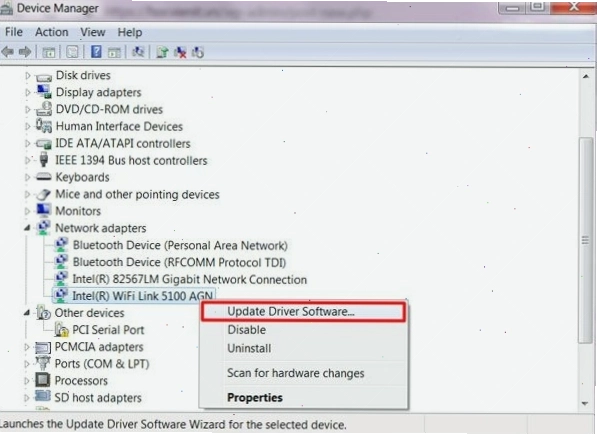Click the Disable device toolbar icon
Viewport: 597px width, 435px height.
pos(198,52)
